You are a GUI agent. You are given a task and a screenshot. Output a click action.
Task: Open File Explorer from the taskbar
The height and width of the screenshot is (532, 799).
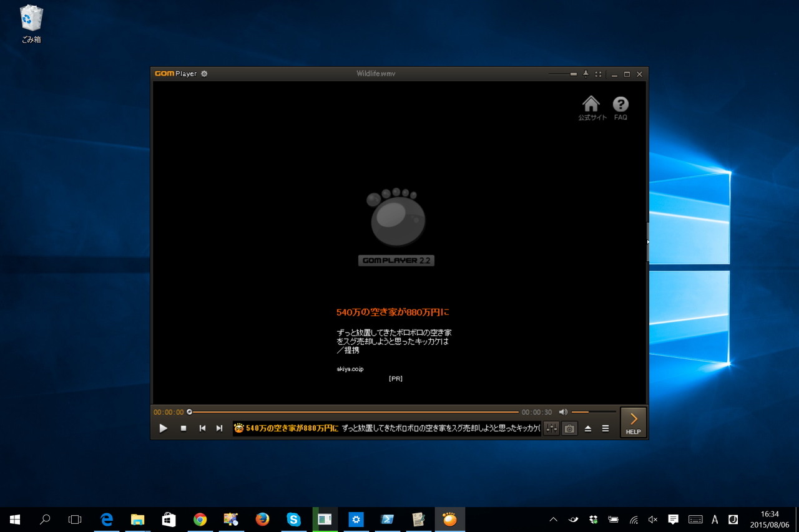[x=137, y=520]
